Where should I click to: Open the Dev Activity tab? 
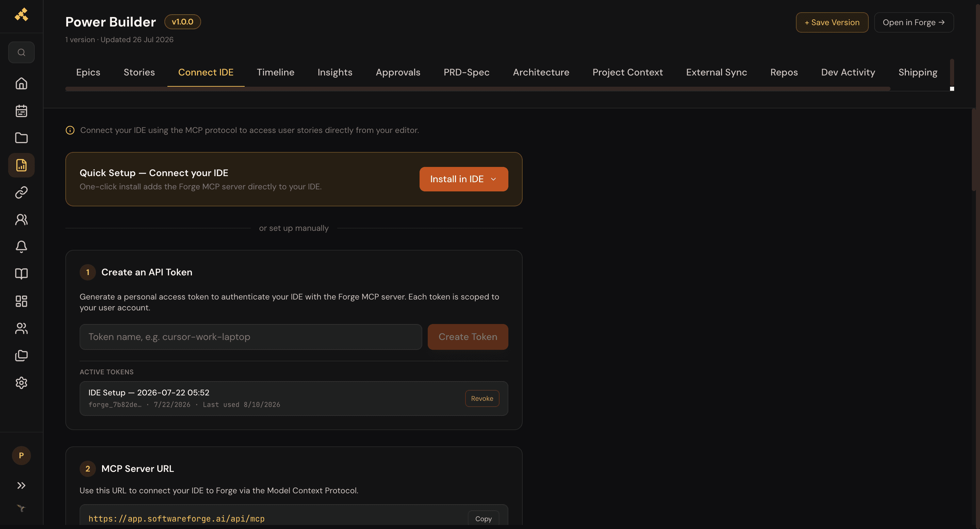(x=848, y=72)
